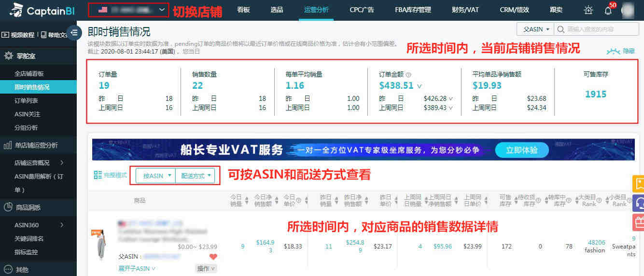Click the heart favorite icon on product row
Viewport: 644px width, 276px height.
pyautogui.click(x=213, y=257)
